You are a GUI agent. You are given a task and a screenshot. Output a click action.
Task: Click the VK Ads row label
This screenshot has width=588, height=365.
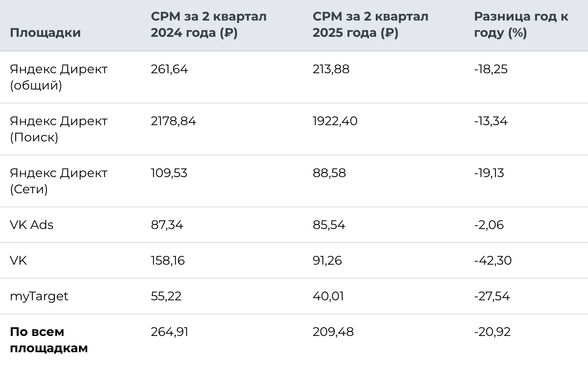(31, 225)
